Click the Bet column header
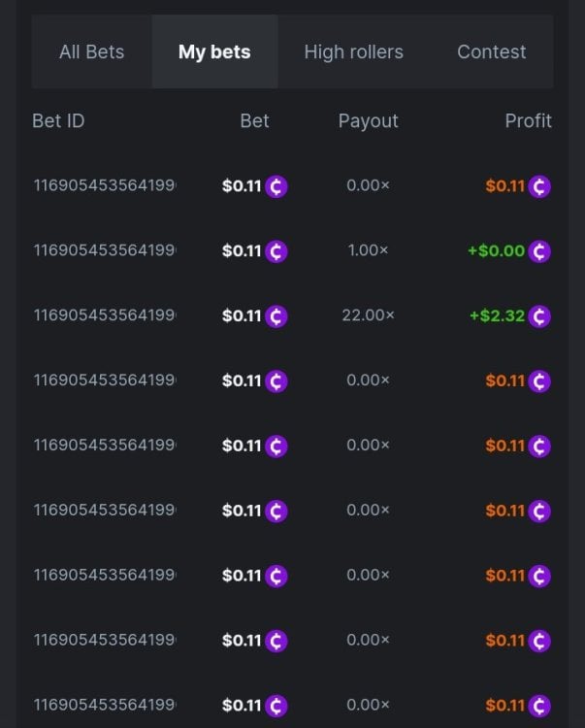 click(x=254, y=121)
